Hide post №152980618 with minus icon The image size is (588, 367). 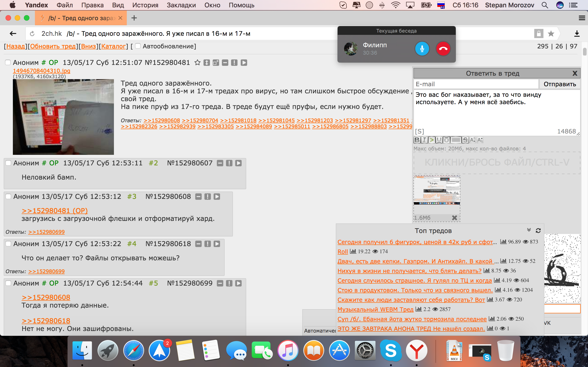(198, 244)
